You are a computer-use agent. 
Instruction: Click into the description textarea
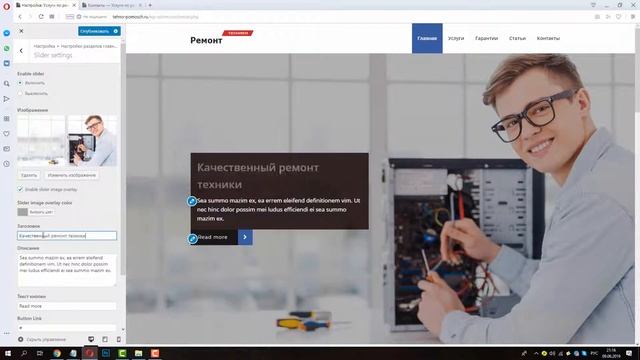pos(67,270)
